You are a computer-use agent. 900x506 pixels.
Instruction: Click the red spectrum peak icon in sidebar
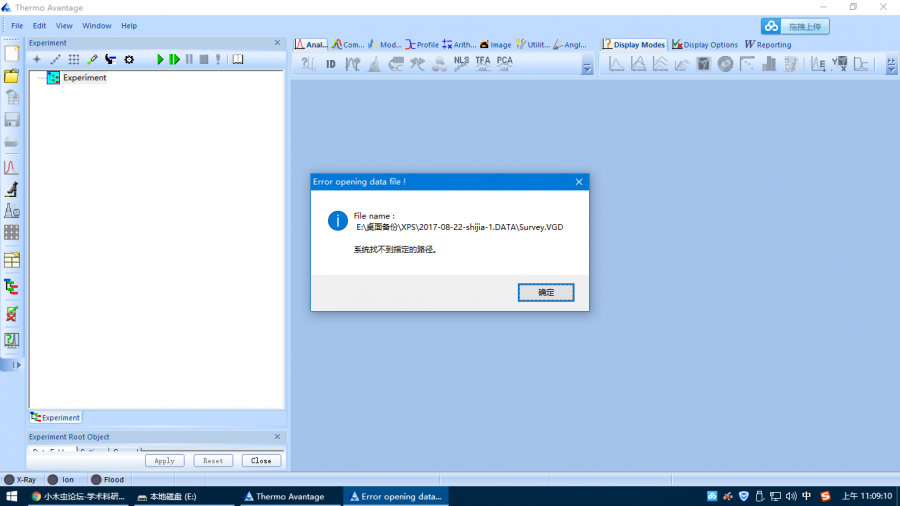click(11, 168)
